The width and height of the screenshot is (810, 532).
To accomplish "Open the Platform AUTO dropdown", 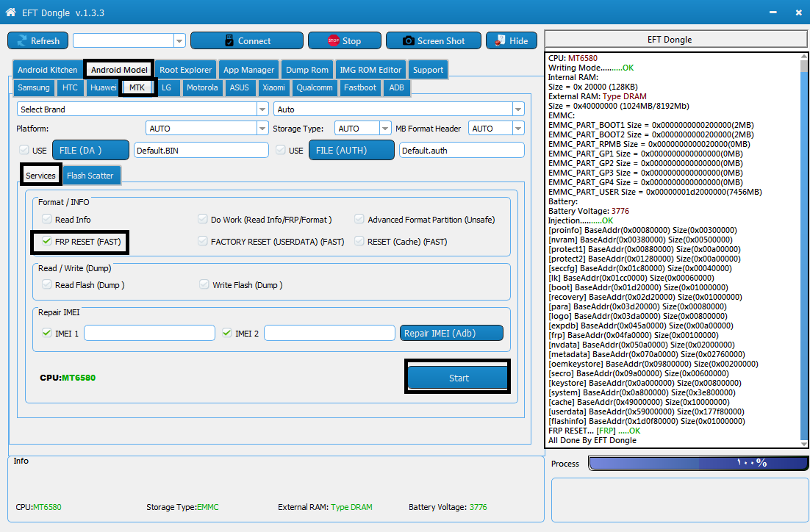I will click(262, 128).
